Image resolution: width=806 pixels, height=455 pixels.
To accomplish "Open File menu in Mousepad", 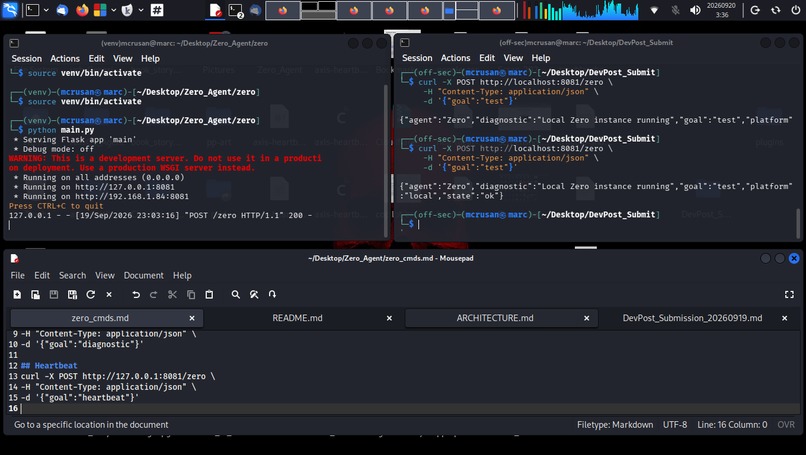I will tap(17, 275).
